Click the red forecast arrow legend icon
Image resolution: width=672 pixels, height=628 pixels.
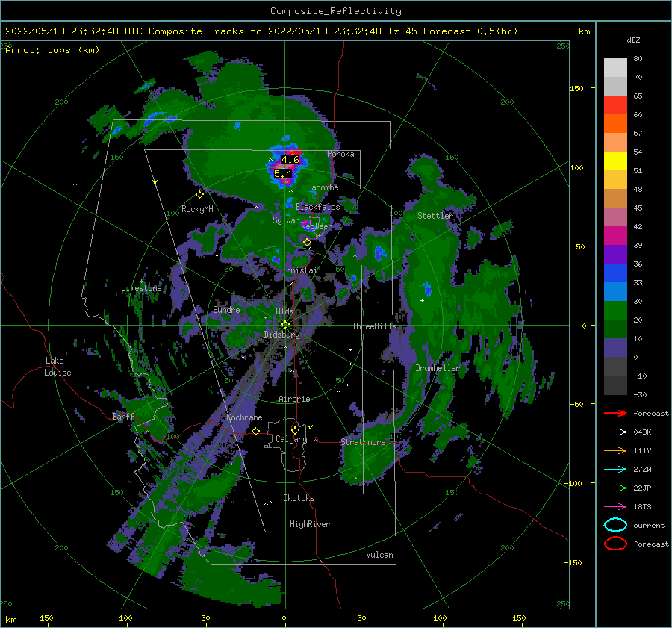pos(615,413)
